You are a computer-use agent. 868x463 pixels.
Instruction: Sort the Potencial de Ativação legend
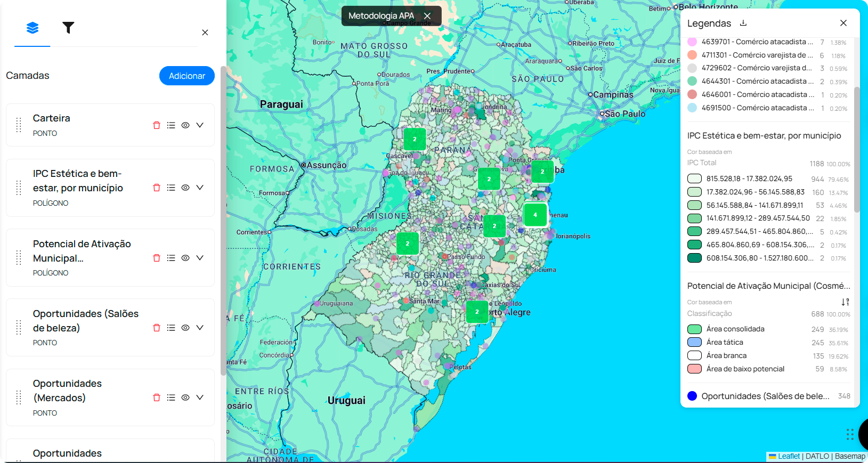point(845,302)
